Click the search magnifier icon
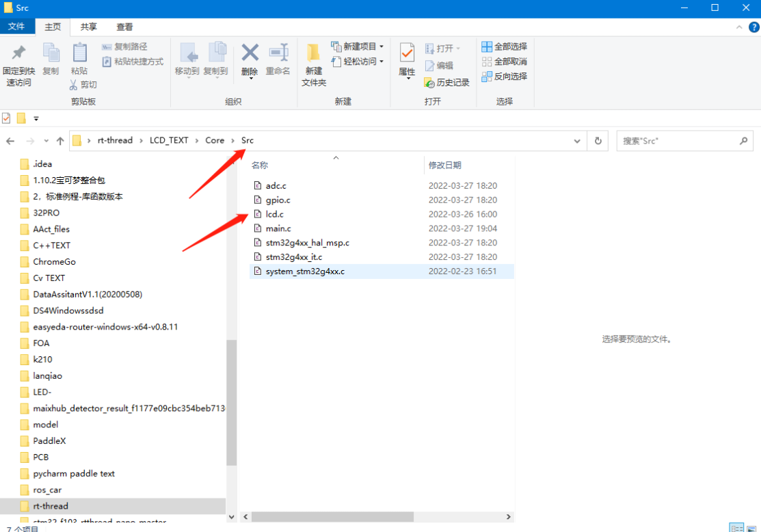 click(x=743, y=141)
